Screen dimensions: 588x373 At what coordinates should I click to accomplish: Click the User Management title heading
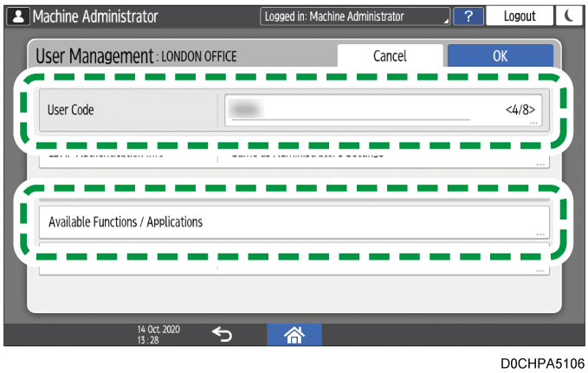pos(94,56)
